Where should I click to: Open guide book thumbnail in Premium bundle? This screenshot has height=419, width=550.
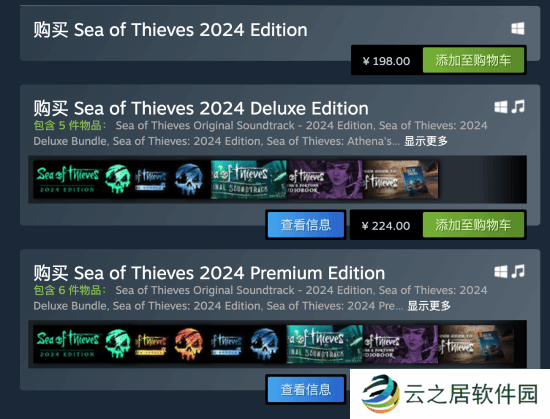[x=476, y=344]
